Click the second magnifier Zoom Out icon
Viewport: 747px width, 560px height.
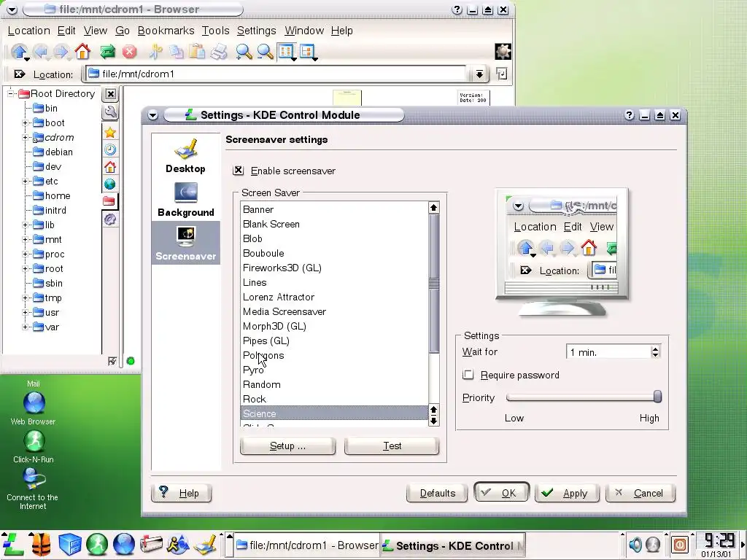point(265,52)
